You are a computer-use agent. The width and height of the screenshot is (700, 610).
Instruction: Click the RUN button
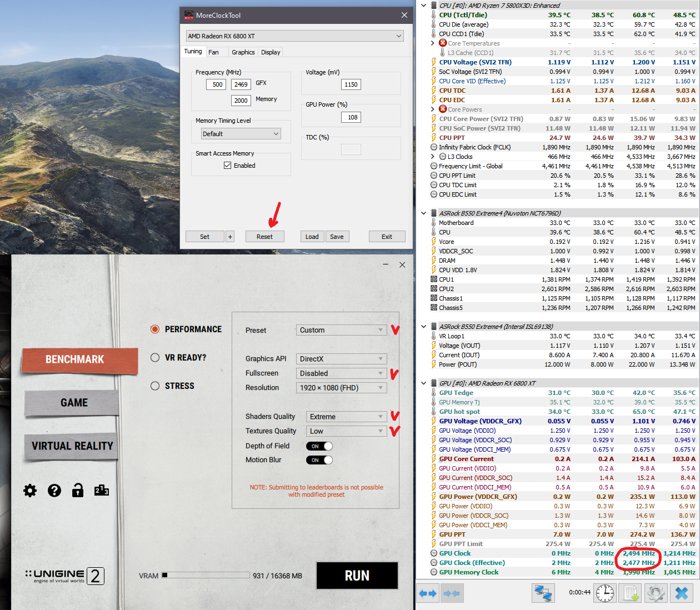(x=357, y=576)
